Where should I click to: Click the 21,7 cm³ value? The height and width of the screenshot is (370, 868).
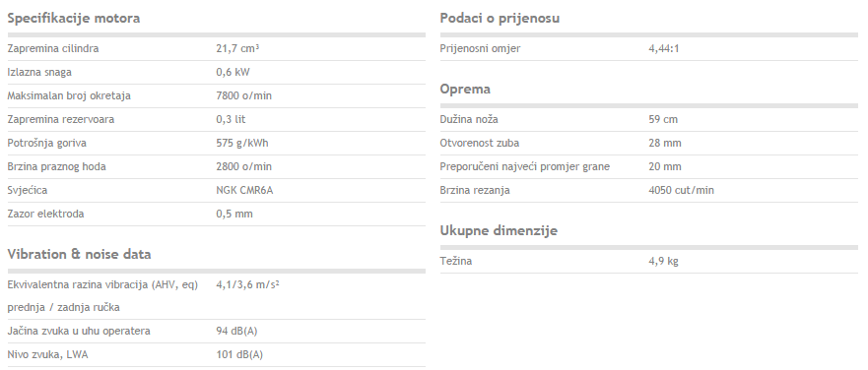(237, 48)
